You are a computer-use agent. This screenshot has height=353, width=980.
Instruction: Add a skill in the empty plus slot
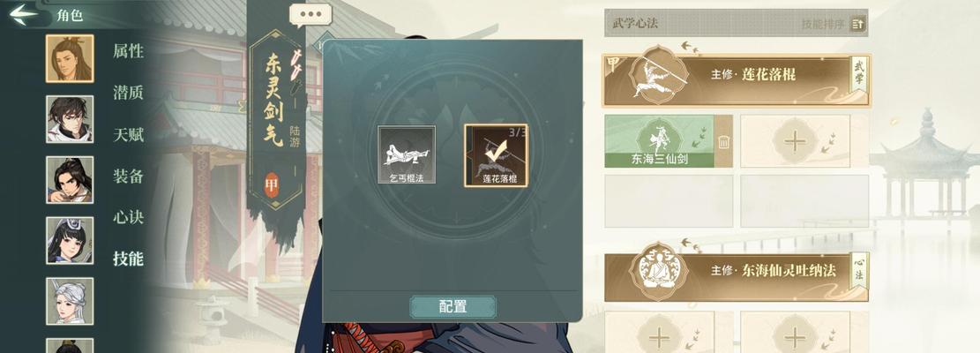(x=795, y=141)
